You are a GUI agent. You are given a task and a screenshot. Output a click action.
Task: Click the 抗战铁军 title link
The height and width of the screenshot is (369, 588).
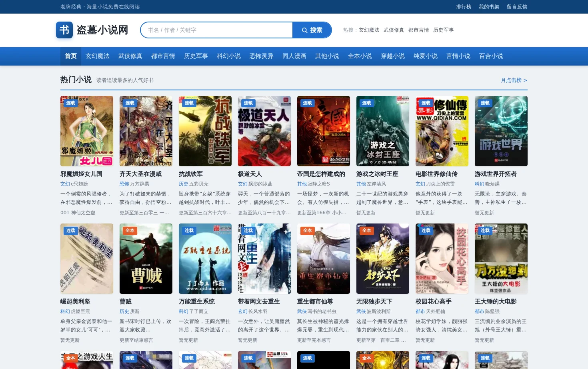pyautogui.click(x=191, y=174)
